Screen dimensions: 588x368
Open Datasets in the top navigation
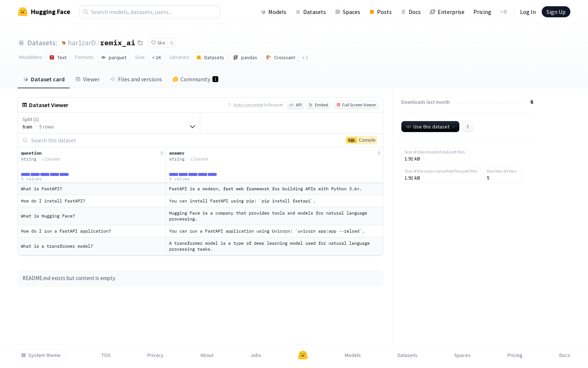(x=311, y=12)
